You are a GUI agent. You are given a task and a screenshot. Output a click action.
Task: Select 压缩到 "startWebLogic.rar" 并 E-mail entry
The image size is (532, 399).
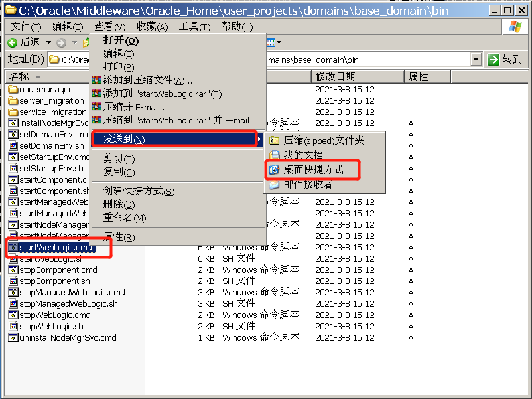(x=178, y=120)
